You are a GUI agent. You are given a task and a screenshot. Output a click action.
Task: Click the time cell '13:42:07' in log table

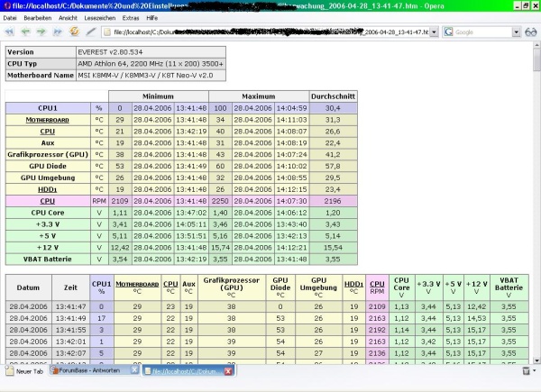[x=70, y=353]
